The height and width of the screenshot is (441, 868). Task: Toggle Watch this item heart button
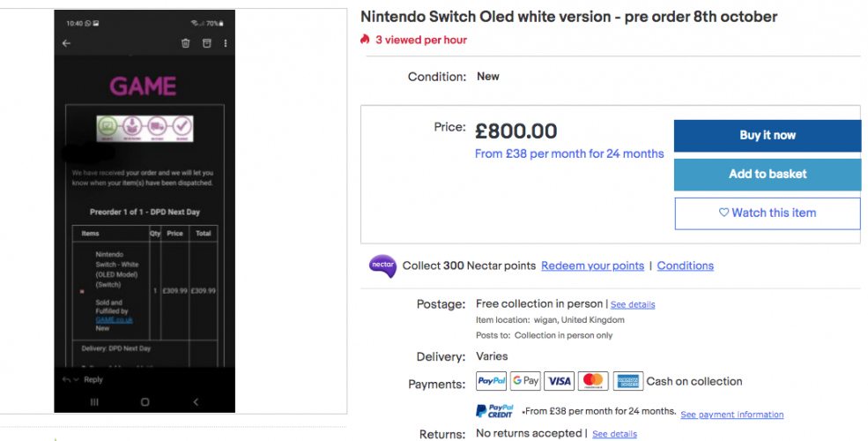[767, 213]
